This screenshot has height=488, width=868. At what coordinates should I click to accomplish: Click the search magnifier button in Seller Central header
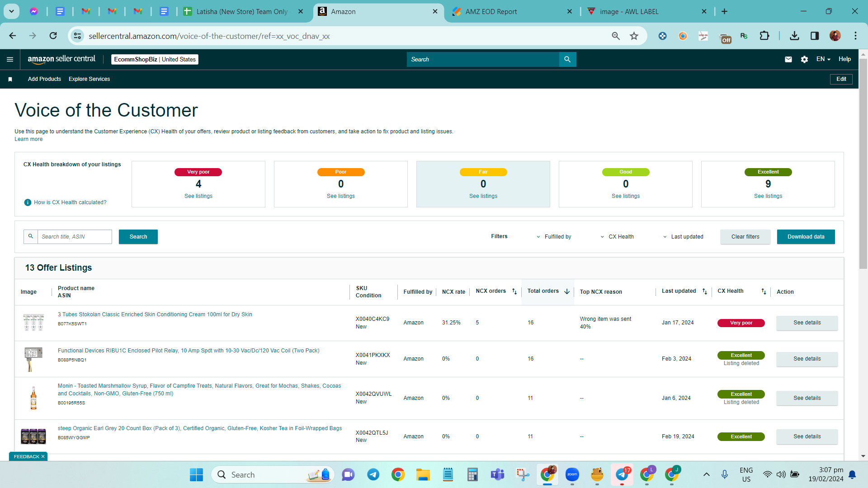click(x=567, y=59)
